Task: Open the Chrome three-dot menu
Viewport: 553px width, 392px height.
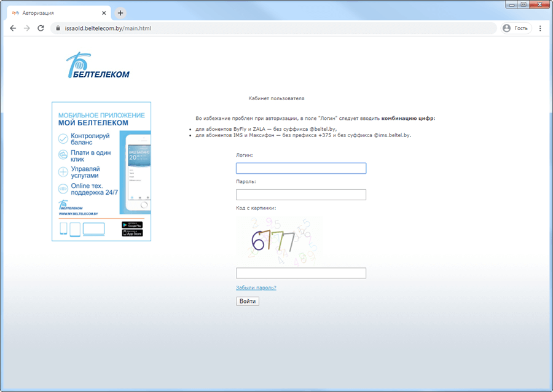Action: (x=540, y=28)
